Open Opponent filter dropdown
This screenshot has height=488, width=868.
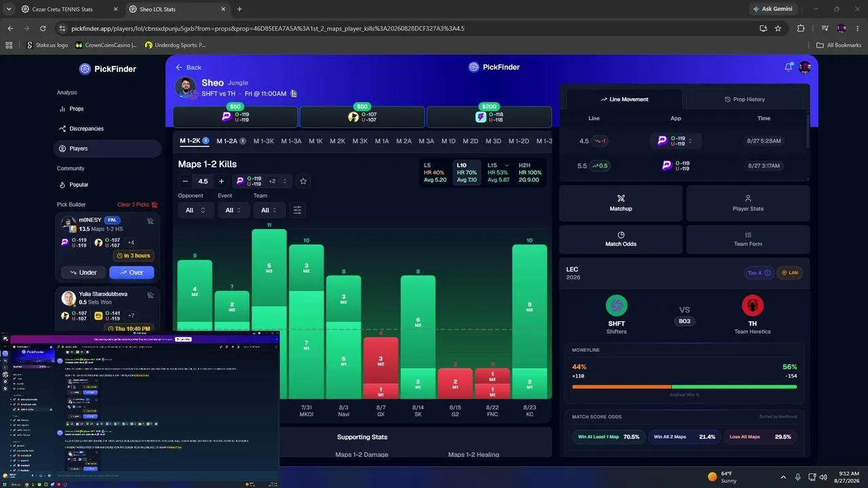click(x=195, y=210)
